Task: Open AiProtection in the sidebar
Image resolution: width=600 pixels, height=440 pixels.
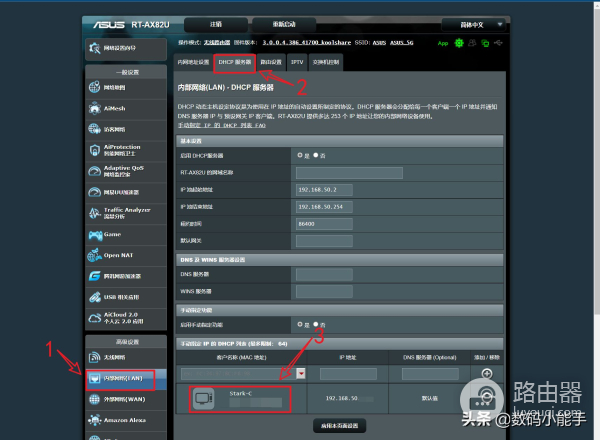Action: (x=126, y=150)
